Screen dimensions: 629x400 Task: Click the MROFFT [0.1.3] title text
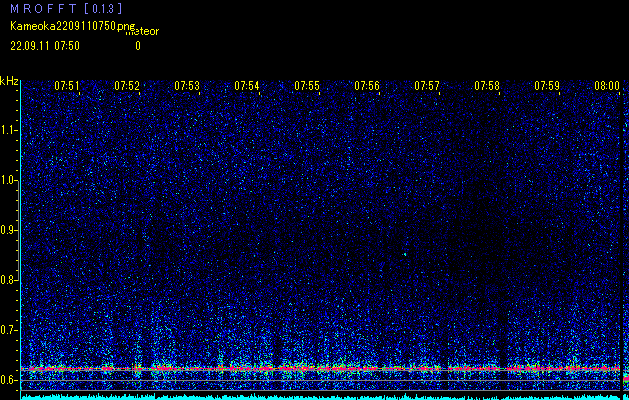[66, 8]
